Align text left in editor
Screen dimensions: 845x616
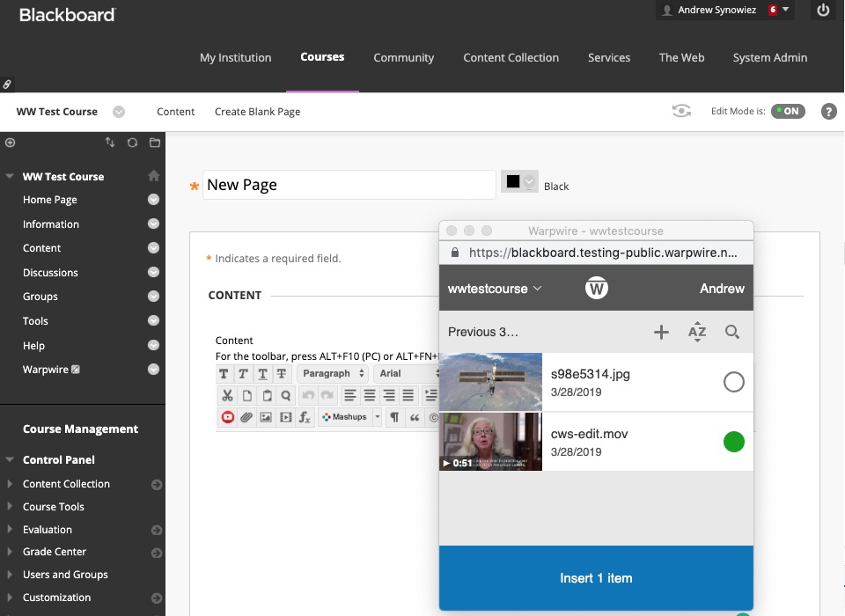350,396
